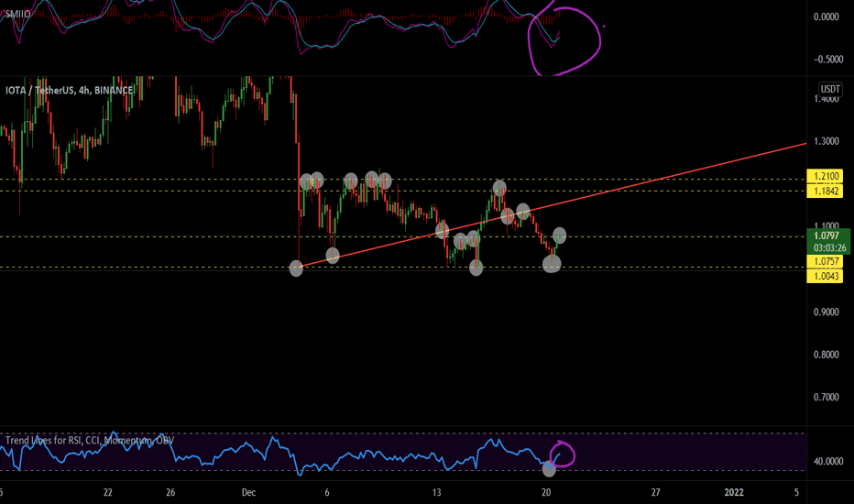This screenshot has height=504, width=854.
Task: Click the 40.0000 RSI scale value
Action: click(827, 462)
